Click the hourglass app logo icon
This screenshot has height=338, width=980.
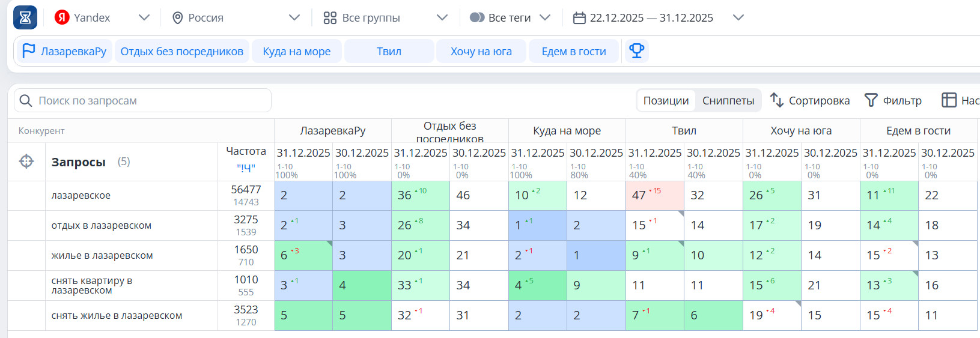(x=25, y=17)
